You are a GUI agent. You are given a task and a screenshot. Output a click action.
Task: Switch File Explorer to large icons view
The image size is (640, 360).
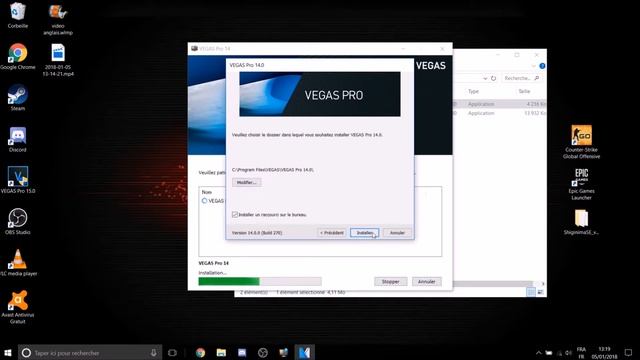(540, 292)
